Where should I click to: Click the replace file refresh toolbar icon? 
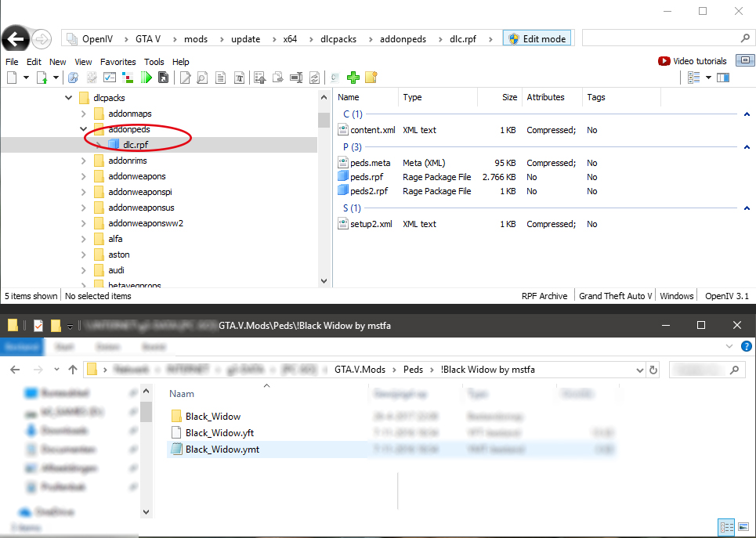[314, 78]
